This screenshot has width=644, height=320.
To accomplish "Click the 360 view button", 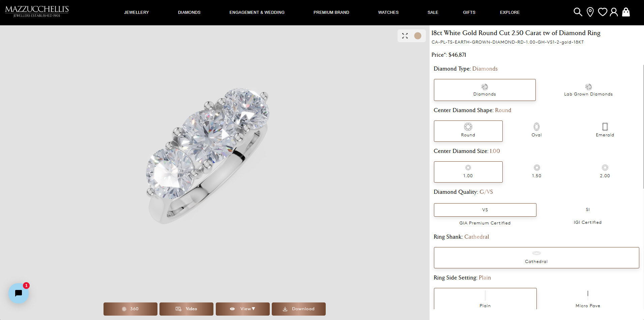I will tap(130, 309).
